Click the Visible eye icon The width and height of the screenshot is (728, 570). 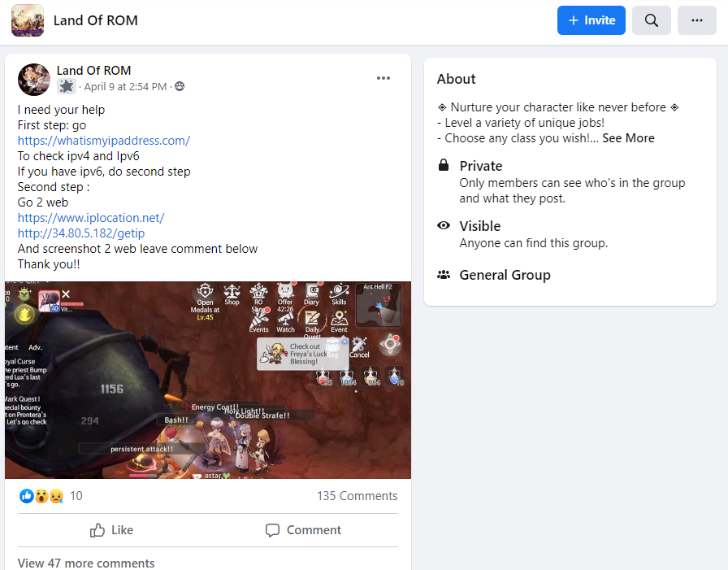[444, 225]
